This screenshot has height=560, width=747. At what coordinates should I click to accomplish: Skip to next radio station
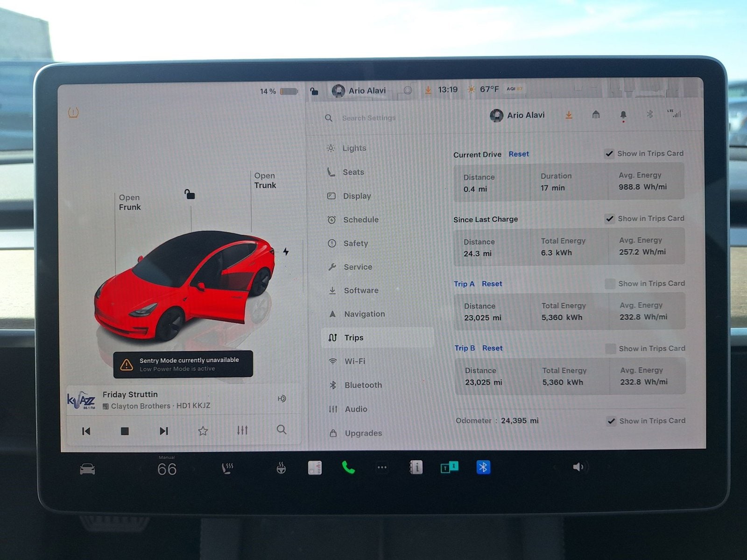(x=163, y=431)
